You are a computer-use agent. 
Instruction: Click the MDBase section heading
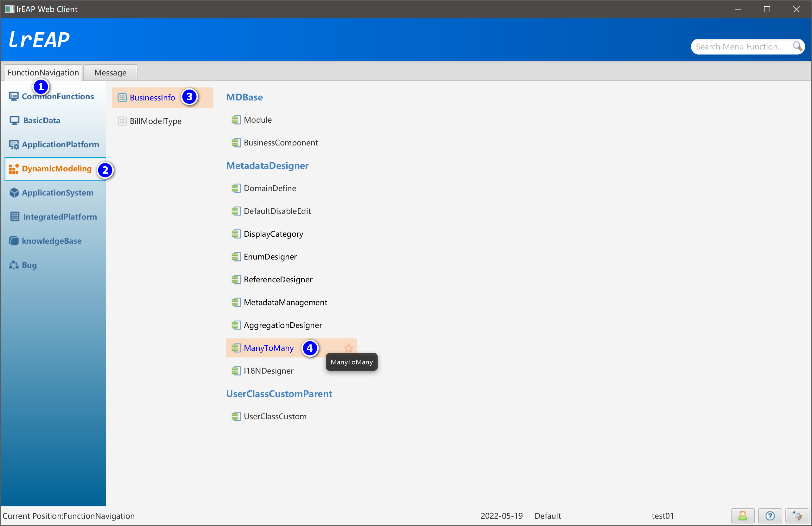[244, 97]
